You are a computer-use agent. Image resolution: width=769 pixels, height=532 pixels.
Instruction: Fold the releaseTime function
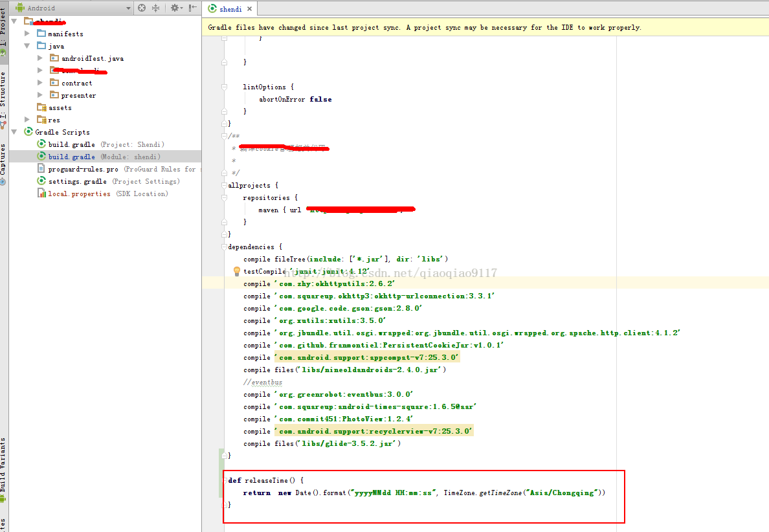point(224,480)
